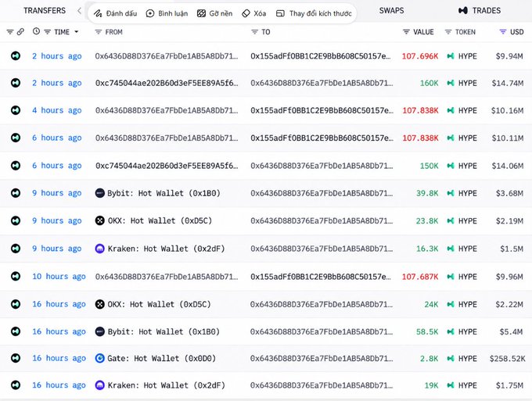Click chain icon of the $9.94M row
This screenshot has height=401, width=532.
[16, 55]
